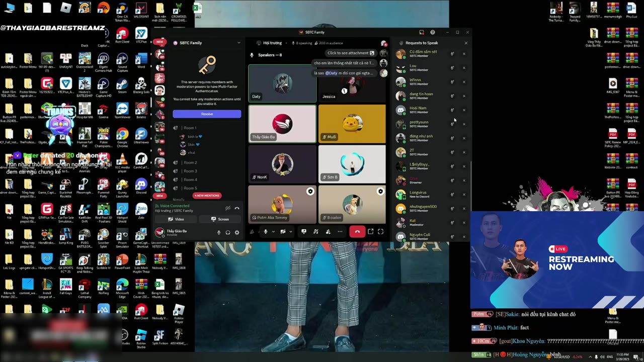Disconnect from voice in Voice Connected panel
The height and width of the screenshot is (362, 644).
click(237, 208)
